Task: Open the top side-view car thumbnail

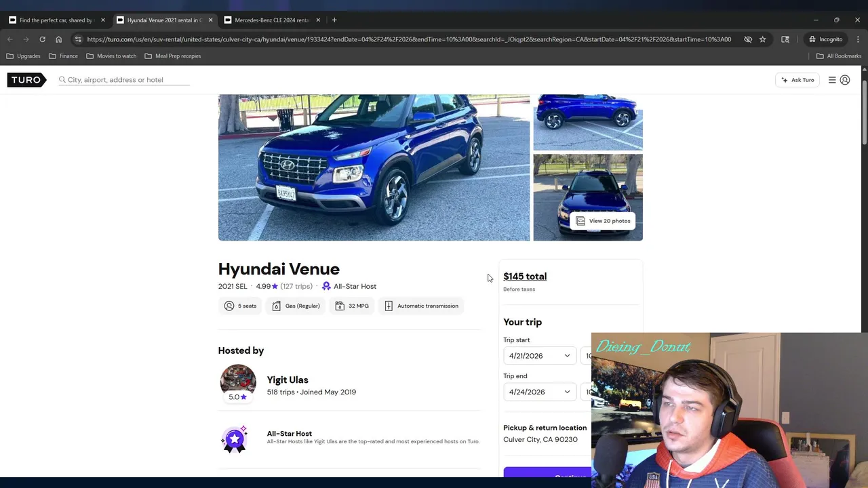Action: click(588, 122)
